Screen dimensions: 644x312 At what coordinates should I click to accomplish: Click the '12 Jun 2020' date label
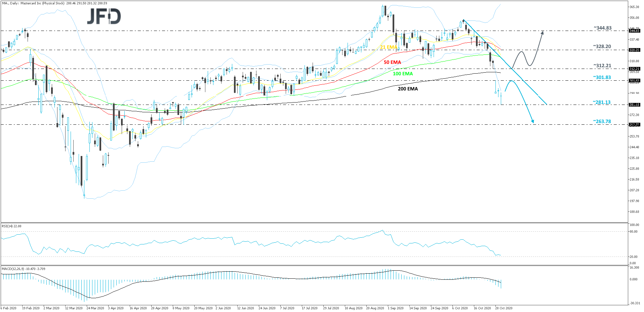pyautogui.click(x=246, y=308)
